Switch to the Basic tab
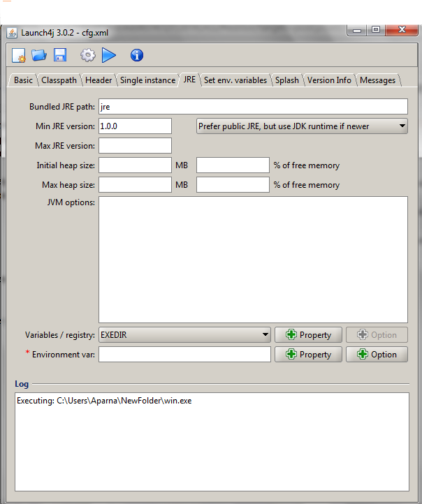This screenshot has height=504, width=422. [x=23, y=80]
